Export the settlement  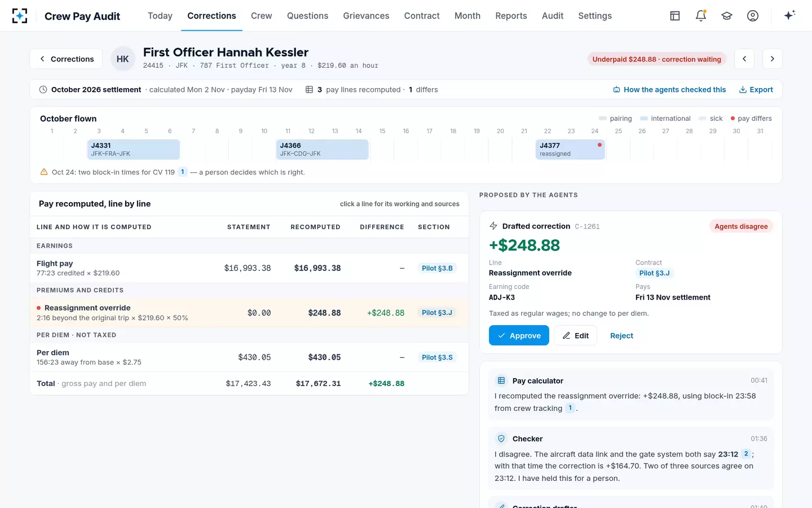pyautogui.click(x=756, y=89)
